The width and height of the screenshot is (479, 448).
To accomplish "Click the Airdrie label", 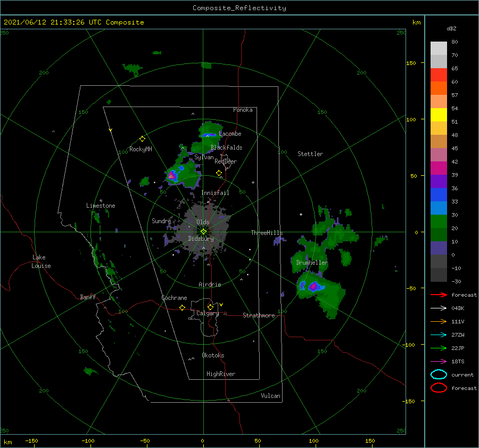I will pyautogui.click(x=210, y=284).
